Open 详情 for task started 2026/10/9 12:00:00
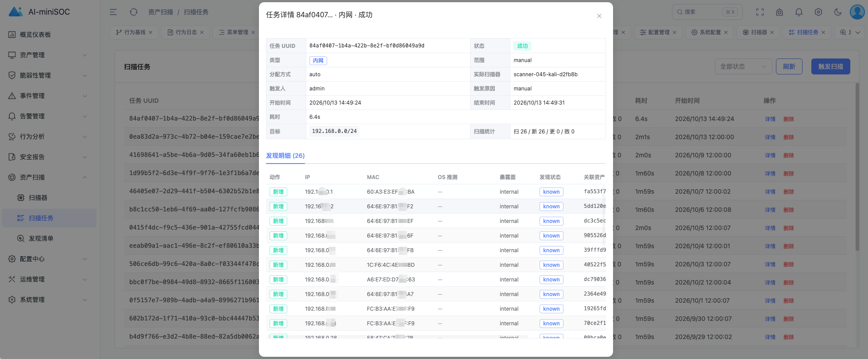Screen dimensions: 868x359 (770, 156)
